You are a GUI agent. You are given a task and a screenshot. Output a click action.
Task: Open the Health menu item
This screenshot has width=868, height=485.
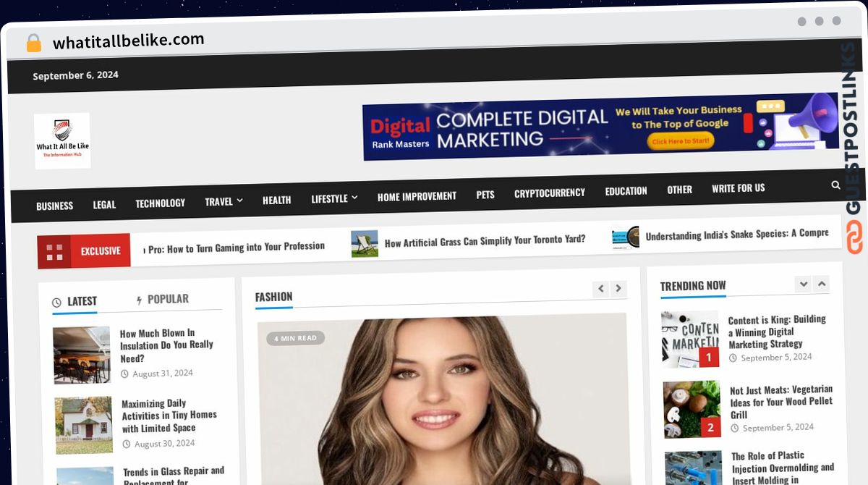click(x=277, y=200)
